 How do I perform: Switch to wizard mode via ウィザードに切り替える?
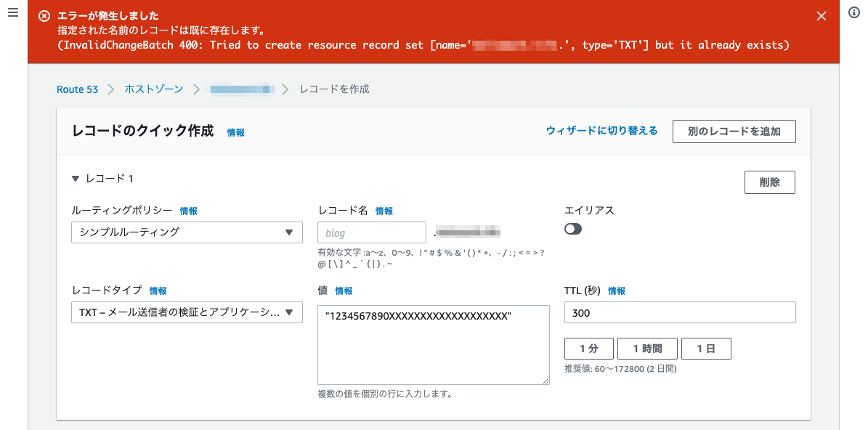(x=602, y=131)
